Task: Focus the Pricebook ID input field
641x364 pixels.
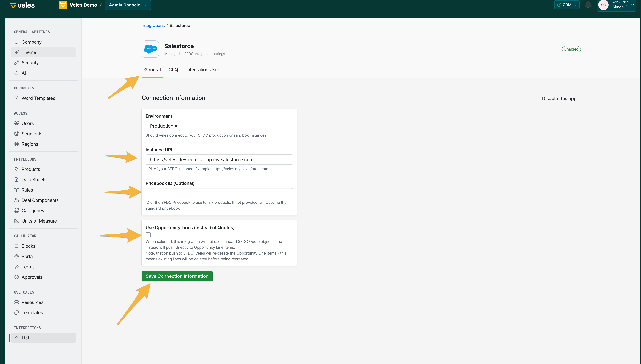Action: coord(219,193)
